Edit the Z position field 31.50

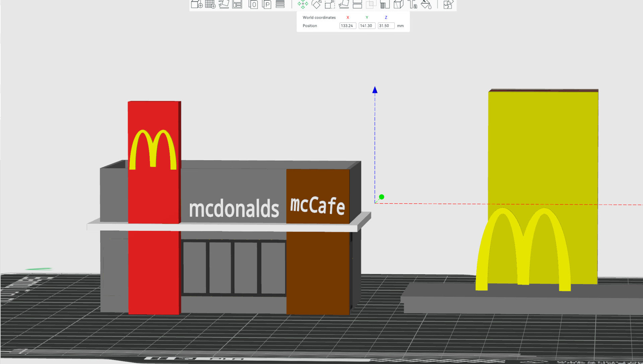[x=386, y=26]
